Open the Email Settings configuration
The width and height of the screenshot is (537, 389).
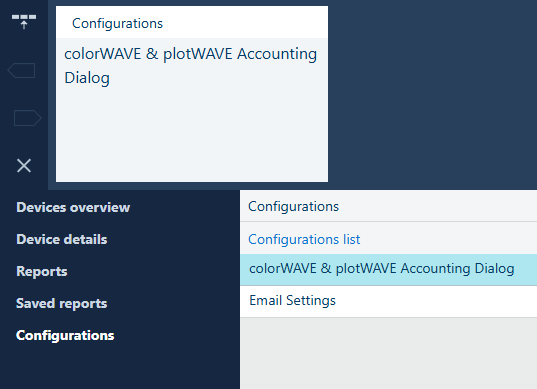coord(388,301)
